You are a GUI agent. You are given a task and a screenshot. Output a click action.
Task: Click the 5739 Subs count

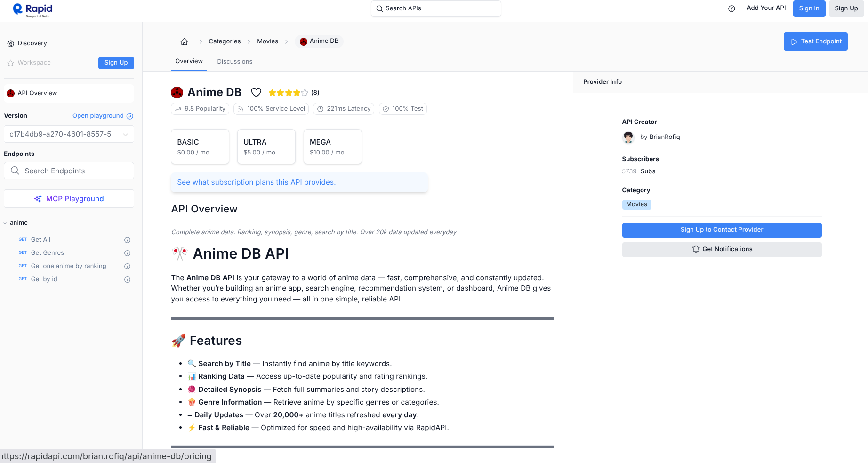639,171
